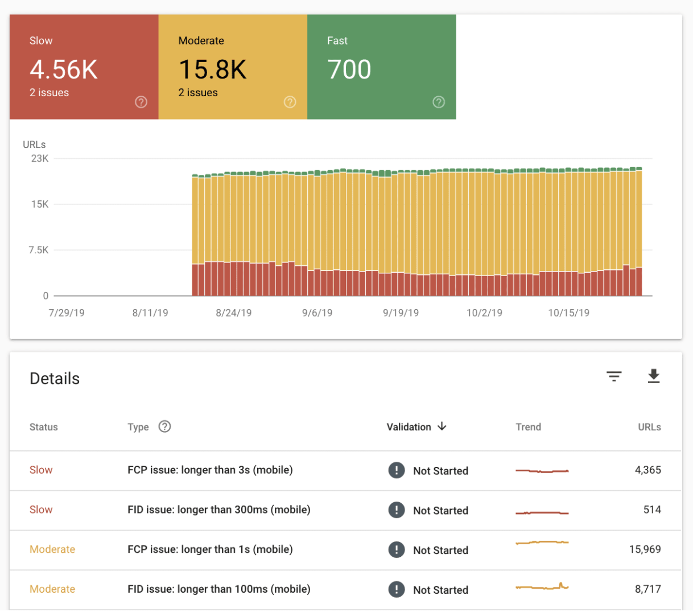Click help icon beside Type column
The width and height of the screenshot is (693, 616).
164,426
